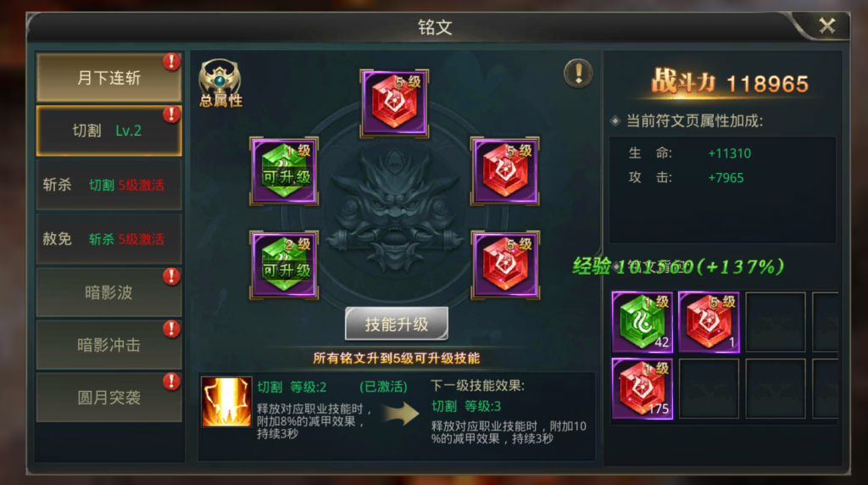Pick the red 1级 rune with 175 count
Image resolution: width=868 pixels, height=485 pixels.
coord(643,388)
